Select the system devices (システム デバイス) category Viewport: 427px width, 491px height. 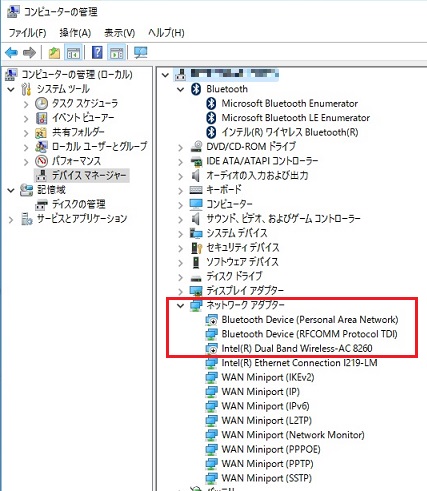coord(237,233)
